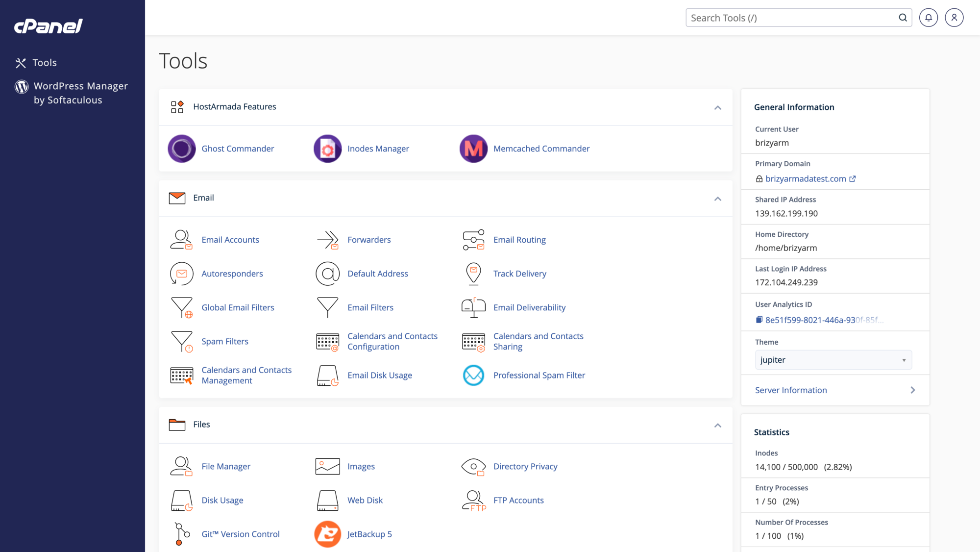The width and height of the screenshot is (980, 552).
Task: Collapse the Files section
Action: [717, 425]
